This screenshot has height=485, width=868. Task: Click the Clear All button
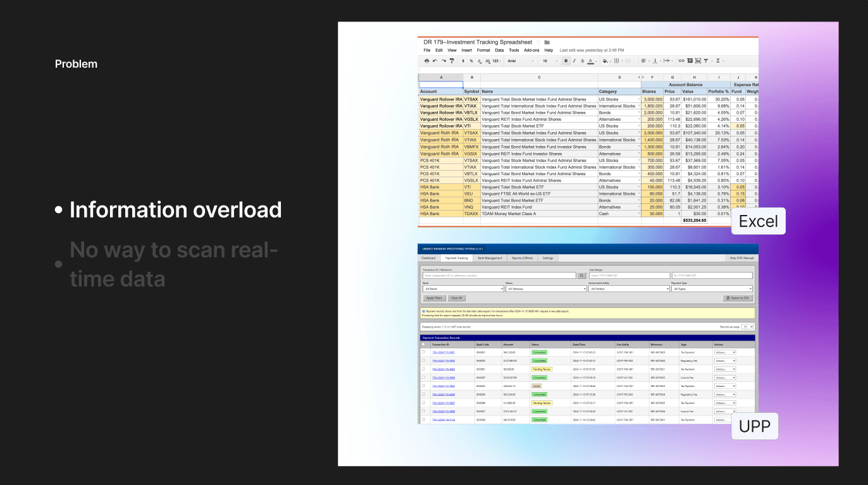tap(456, 298)
